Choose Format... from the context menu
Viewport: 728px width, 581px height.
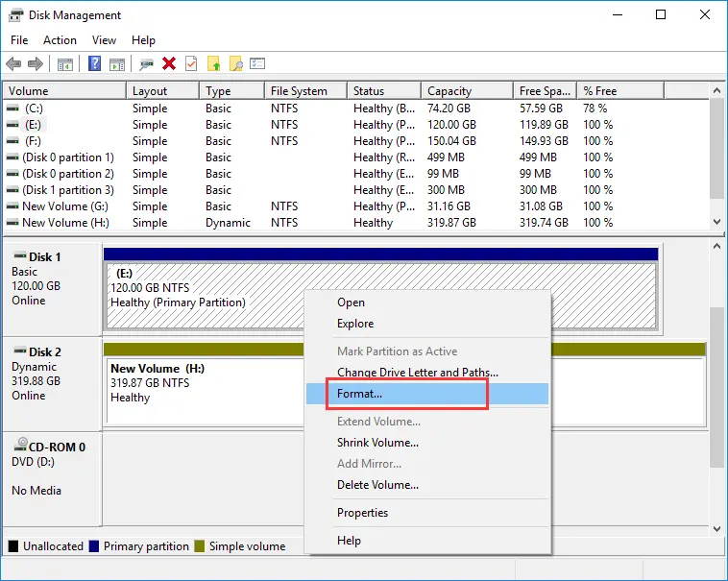[359, 394]
